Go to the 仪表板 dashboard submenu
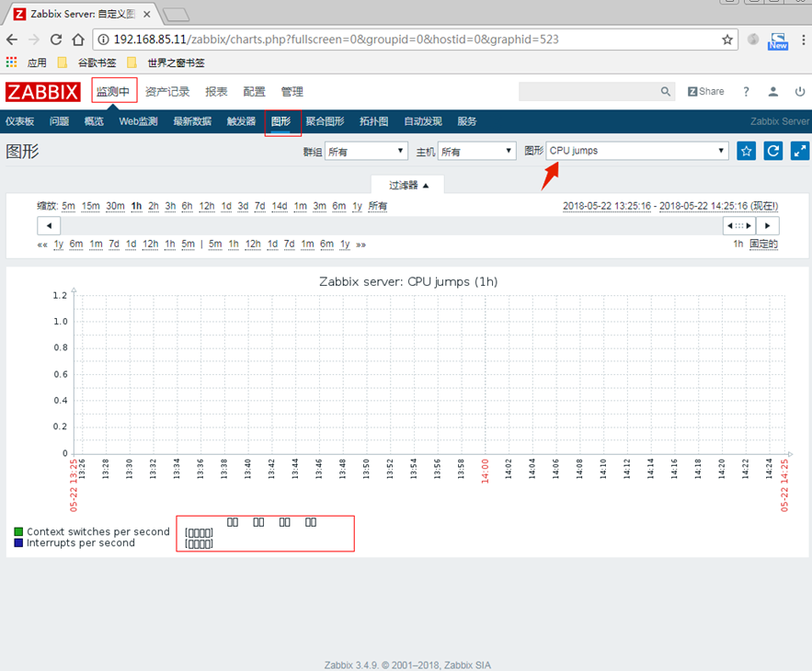Image resolution: width=812 pixels, height=671 pixels. 19,121
